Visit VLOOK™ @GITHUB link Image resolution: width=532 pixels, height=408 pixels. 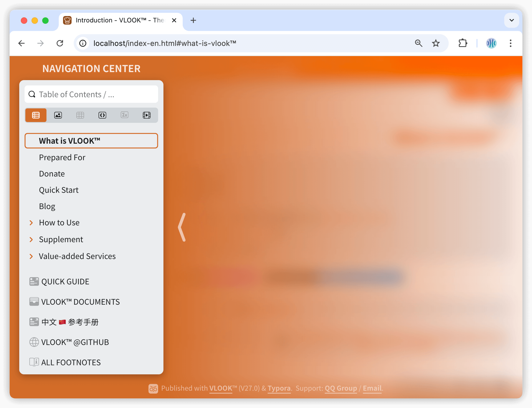coord(75,342)
